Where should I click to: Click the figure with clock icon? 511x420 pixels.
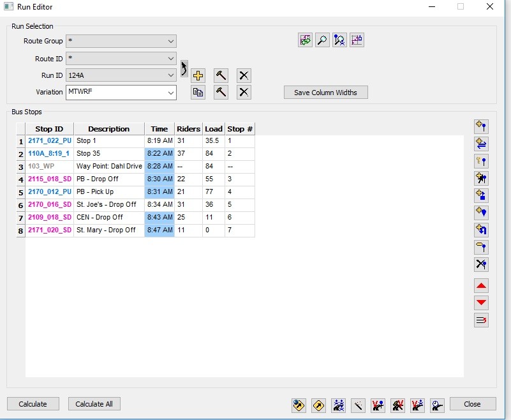(437, 405)
